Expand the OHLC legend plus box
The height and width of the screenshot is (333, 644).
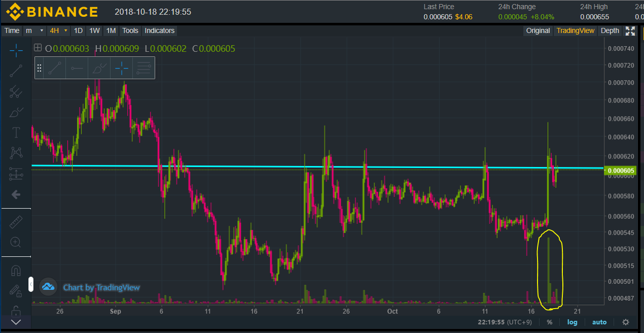click(38, 48)
